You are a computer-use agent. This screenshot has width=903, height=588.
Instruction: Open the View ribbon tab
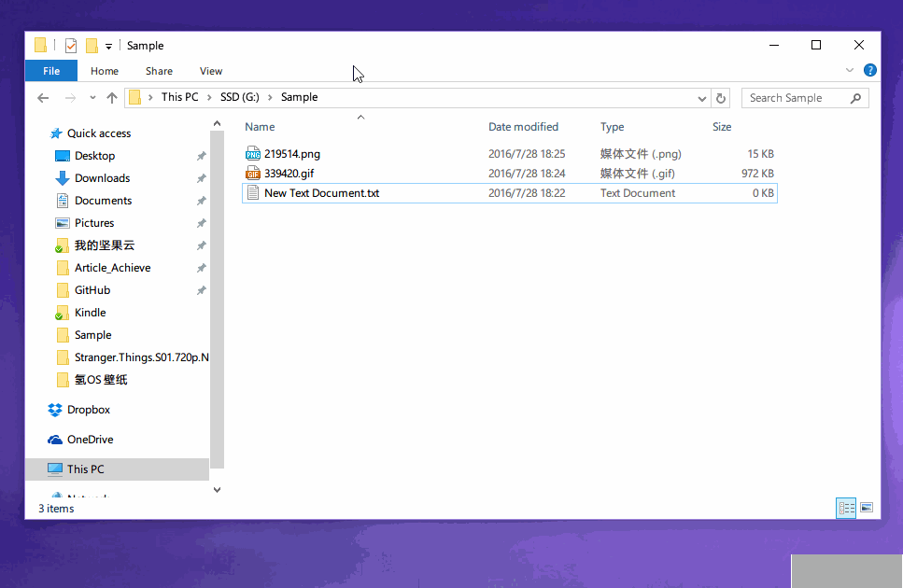coord(211,71)
